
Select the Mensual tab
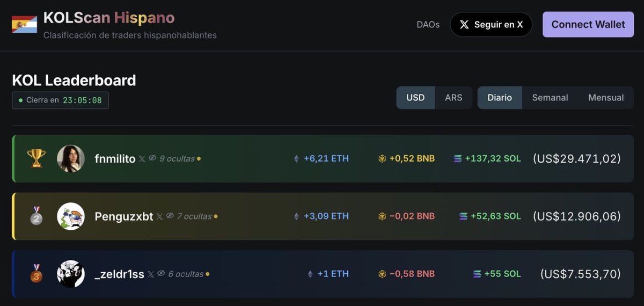[x=606, y=98]
